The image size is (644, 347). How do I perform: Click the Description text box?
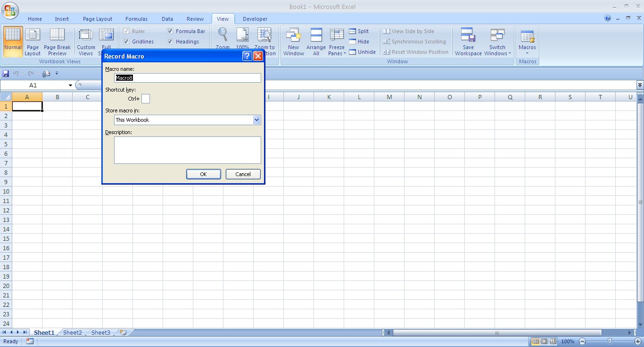tap(188, 150)
